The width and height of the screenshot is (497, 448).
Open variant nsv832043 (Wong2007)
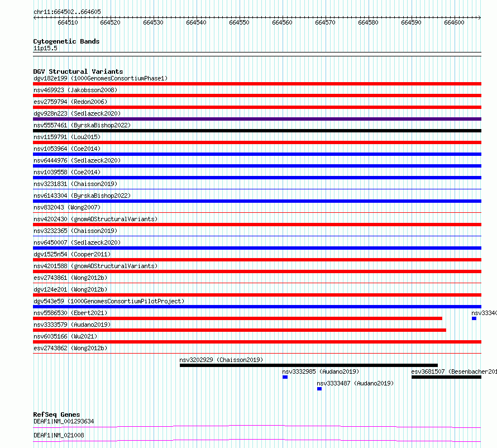[x=67, y=207]
